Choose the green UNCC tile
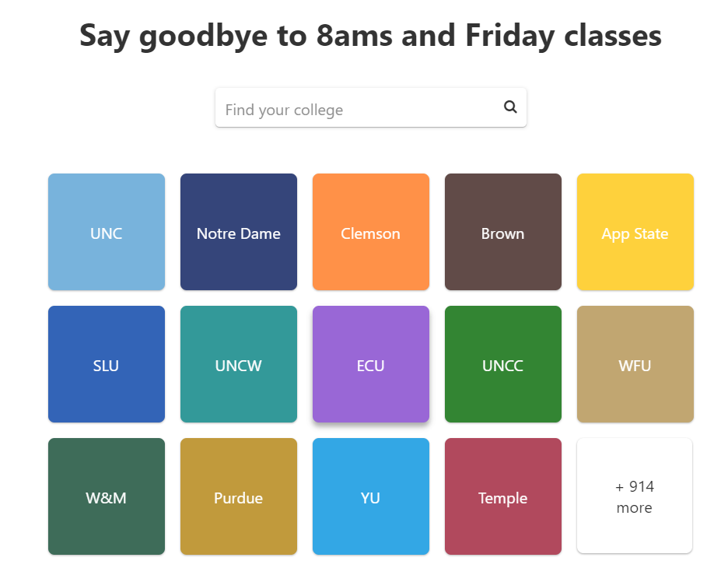The image size is (728, 575). [x=503, y=364]
